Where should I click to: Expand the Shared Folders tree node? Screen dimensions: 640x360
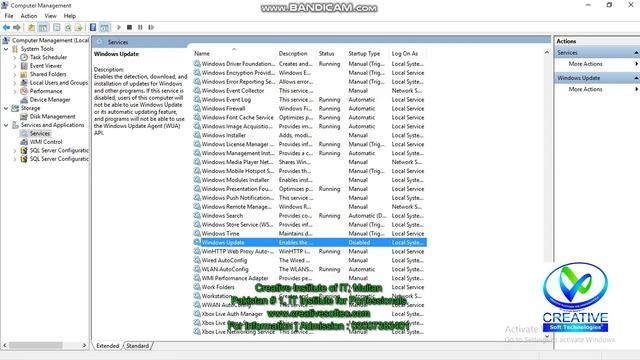pyautogui.click(x=15, y=75)
